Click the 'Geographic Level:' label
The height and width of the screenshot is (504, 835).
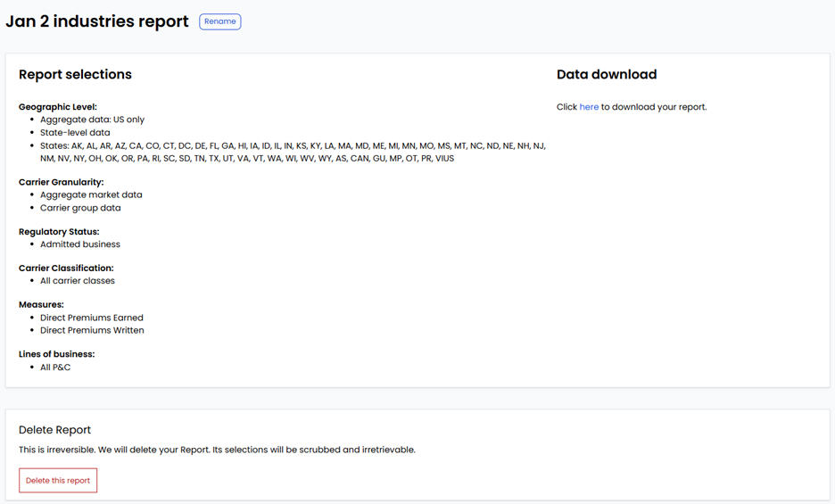pos(57,107)
